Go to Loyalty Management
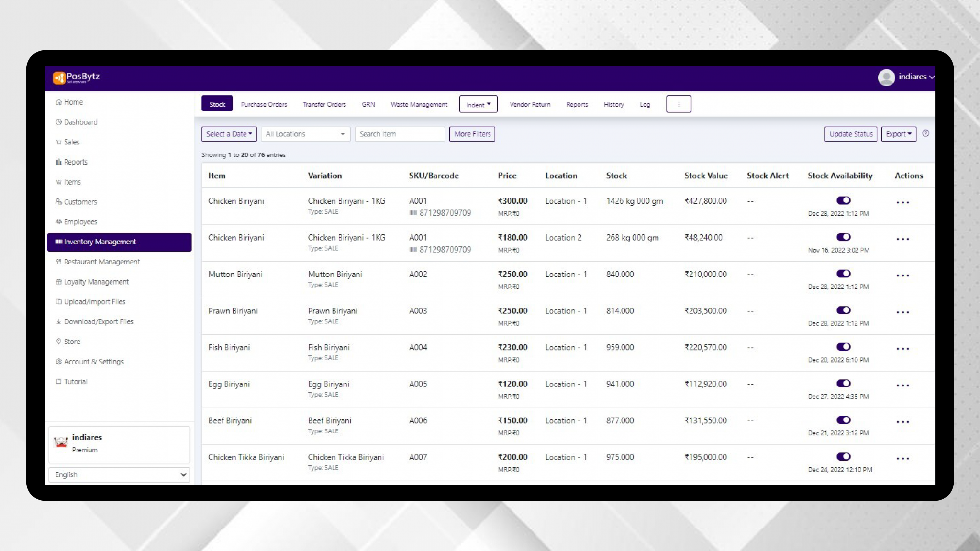This screenshot has width=980, height=551. tap(96, 281)
